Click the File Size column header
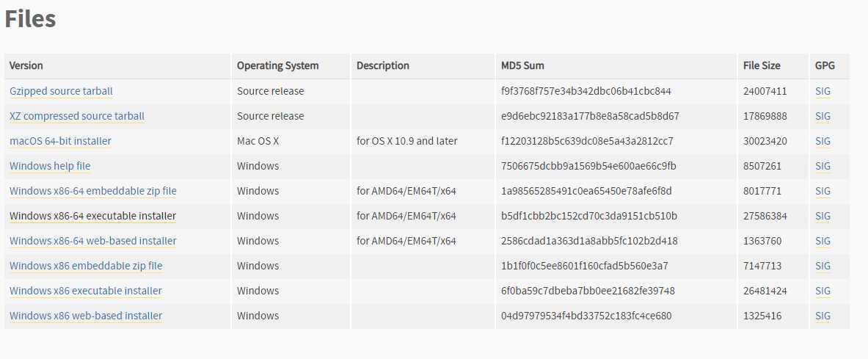Viewport: 868px width, 359px height. point(762,65)
